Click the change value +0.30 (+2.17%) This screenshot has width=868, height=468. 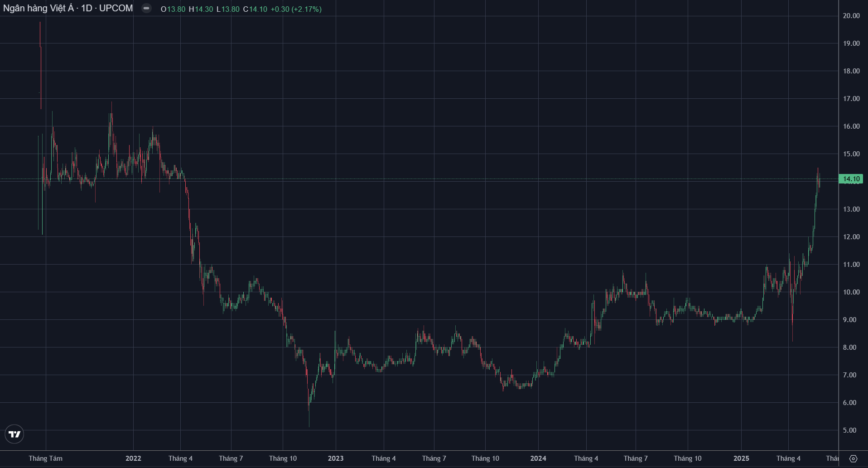[296, 9]
